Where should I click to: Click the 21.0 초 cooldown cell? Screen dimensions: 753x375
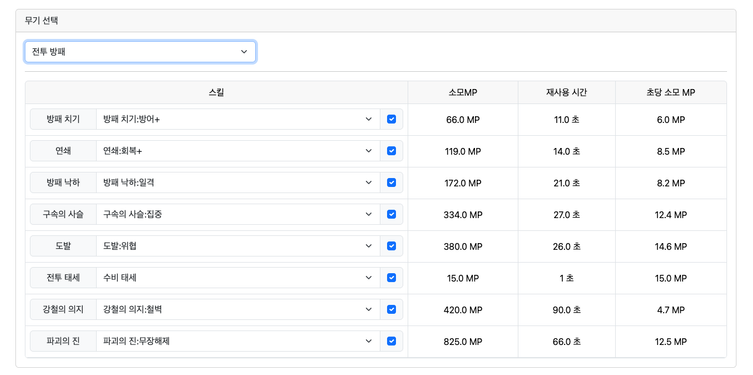tap(567, 183)
